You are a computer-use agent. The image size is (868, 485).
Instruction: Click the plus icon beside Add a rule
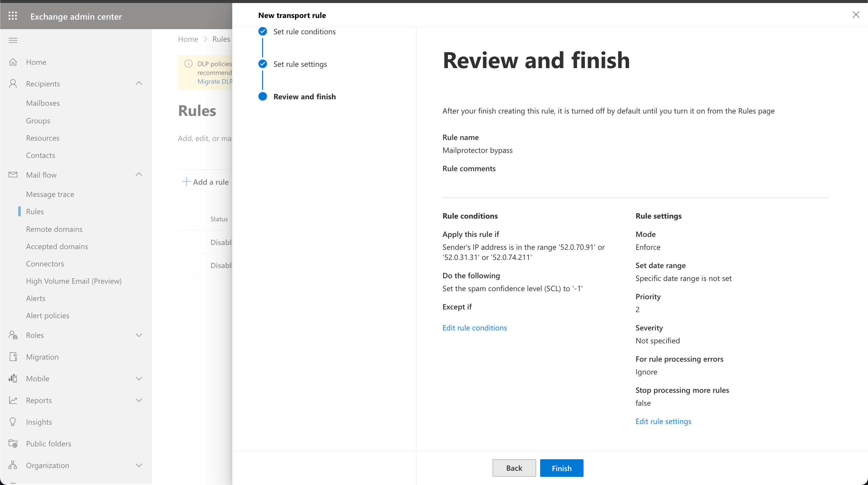click(x=186, y=182)
